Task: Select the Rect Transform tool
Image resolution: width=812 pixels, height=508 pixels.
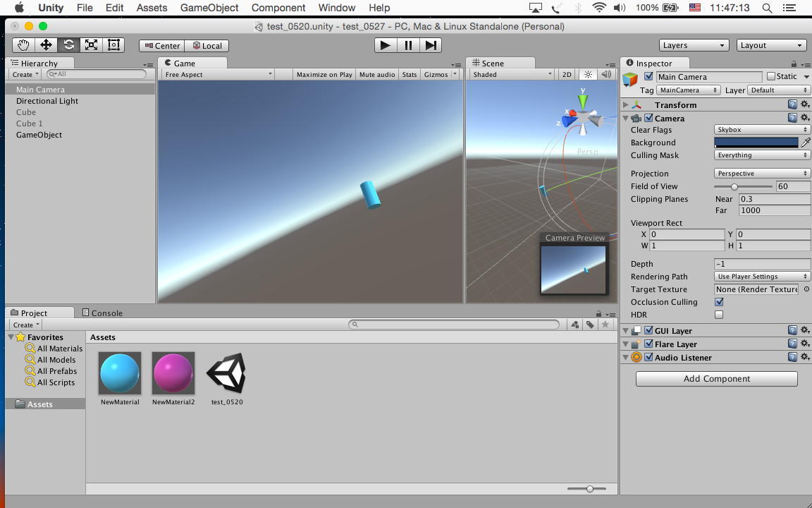Action: [113, 45]
